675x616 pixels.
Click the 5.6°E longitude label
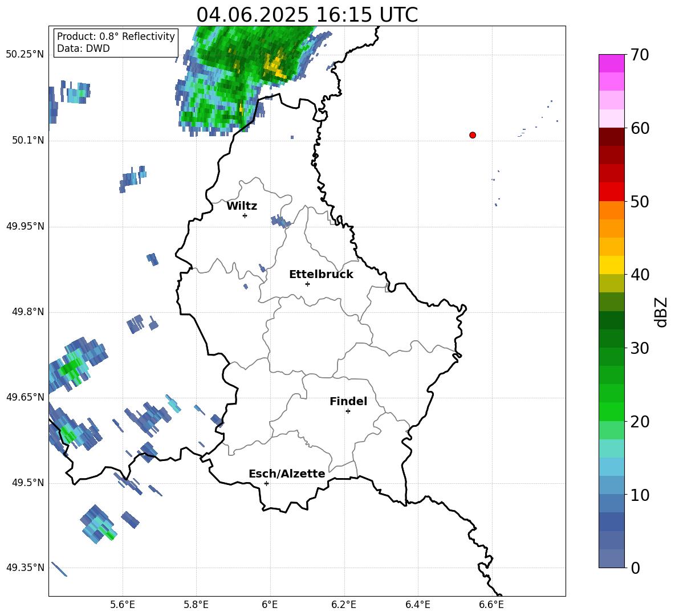pos(123,605)
